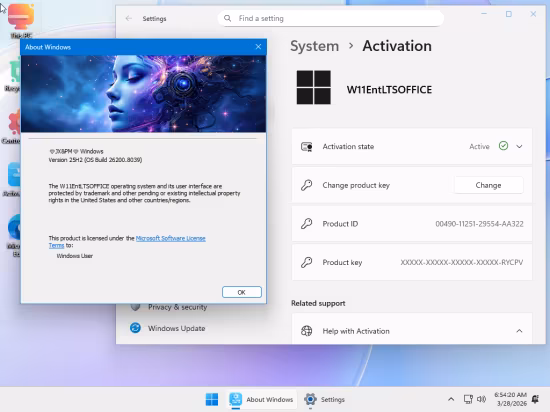550x412 pixels.
Task: Click the This PC desktop icon
Action: [21, 20]
